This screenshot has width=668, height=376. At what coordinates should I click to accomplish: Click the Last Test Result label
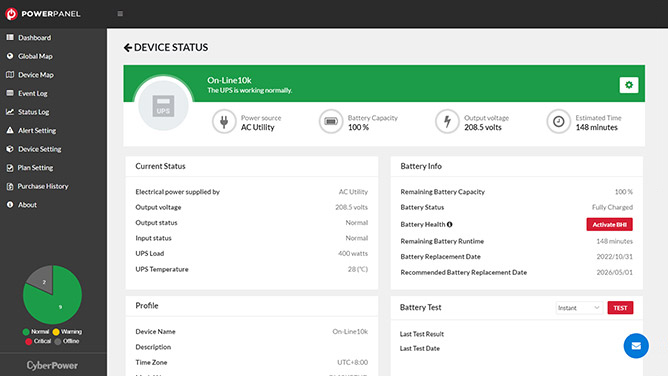coord(422,334)
